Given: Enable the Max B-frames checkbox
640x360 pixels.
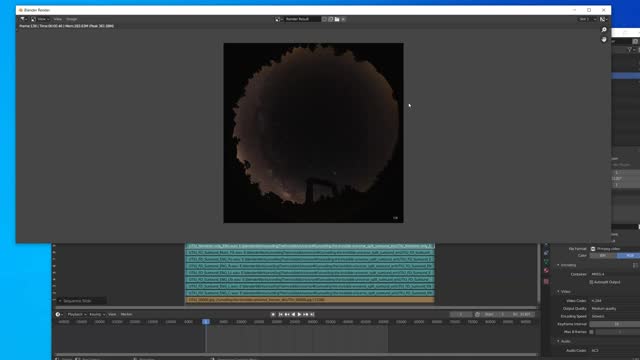Looking at the screenshot, I should (591, 332).
